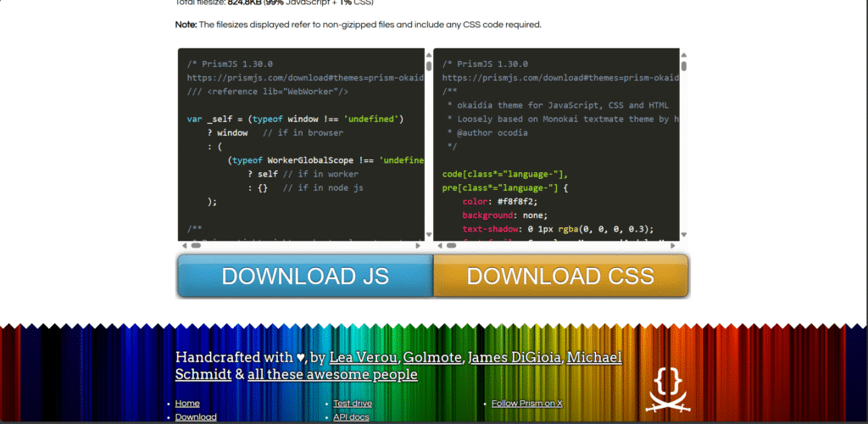Viewport: 868px width, 424px height.
Task: Click the CSS panel scroll-left arrow
Action: click(438, 246)
